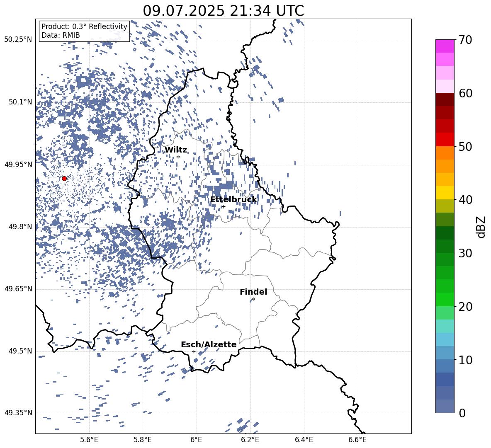The height and width of the screenshot is (448, 491).
Task: Click the bright green colorbar segment above 20
Action: (x=445, y=299)
